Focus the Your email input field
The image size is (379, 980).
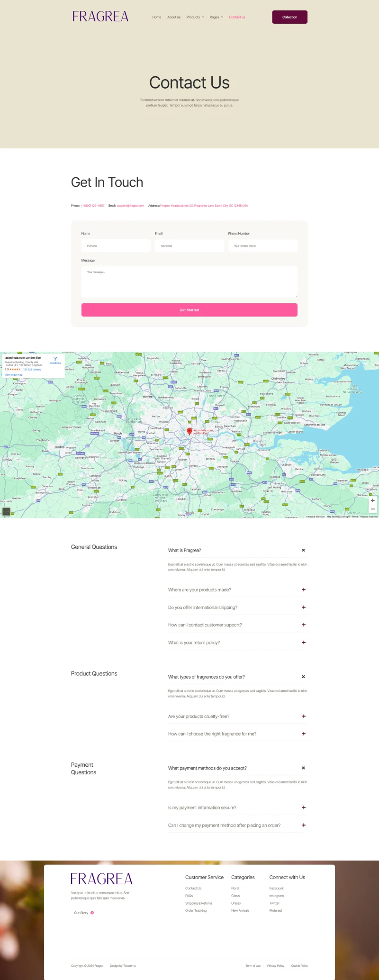tap(189, 245)
